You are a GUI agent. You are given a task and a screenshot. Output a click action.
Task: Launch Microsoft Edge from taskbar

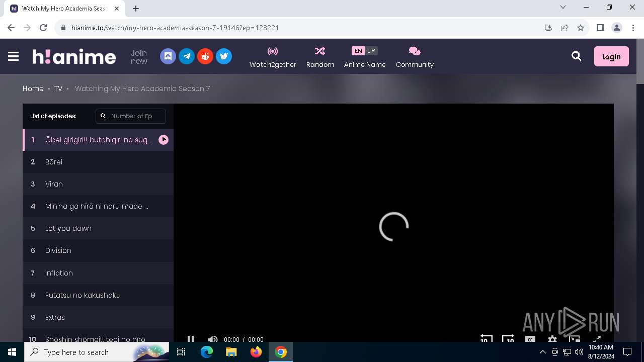pos(207,352)
